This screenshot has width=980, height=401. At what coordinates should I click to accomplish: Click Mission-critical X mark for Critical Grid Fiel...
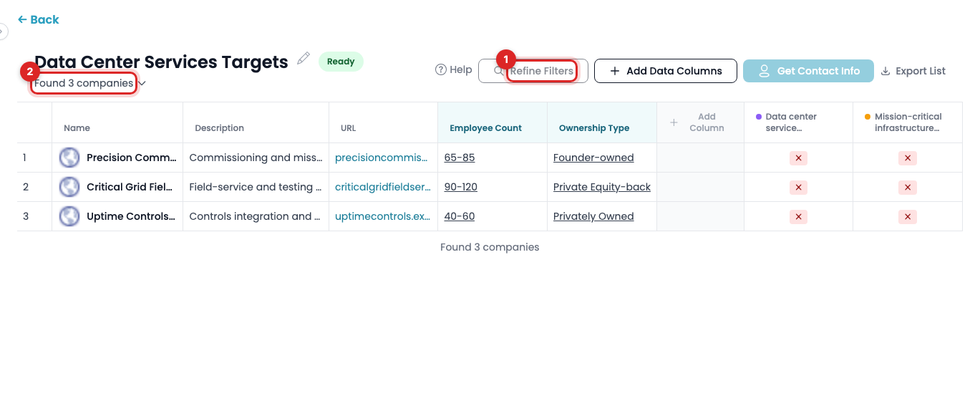click(908, 187)
